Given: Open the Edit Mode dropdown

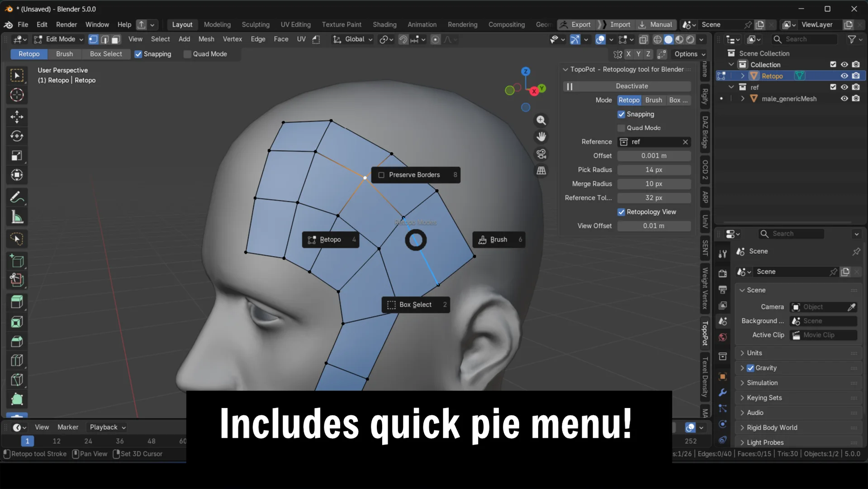Looking at the screenshot, I should point(59,39).
